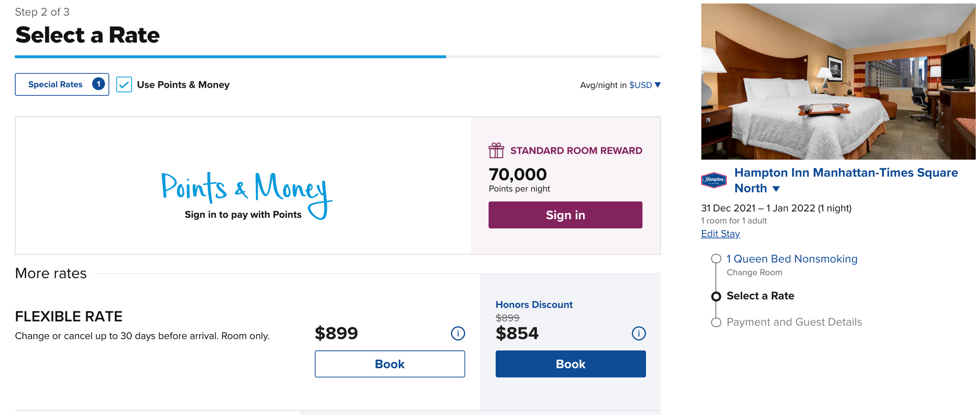Open the $USD currency dropdown
The width and height of the screenshot is (980, 415).
(645, 85)
